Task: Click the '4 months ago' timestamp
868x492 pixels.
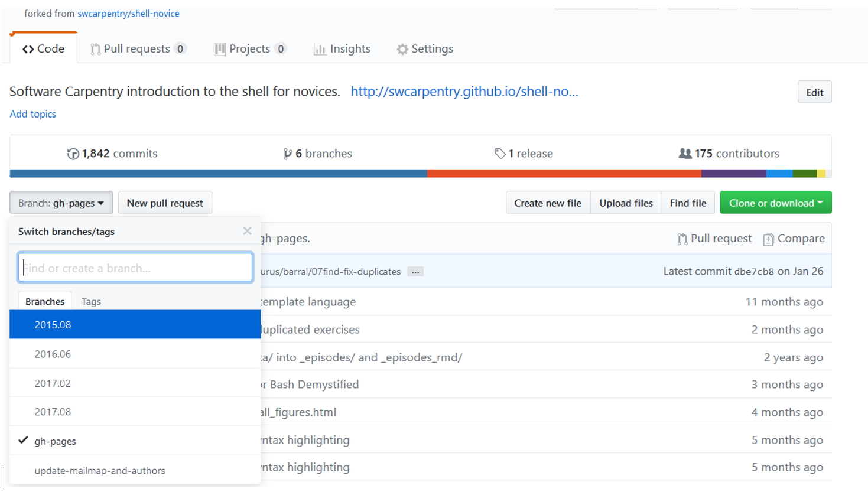Action: (787, 412)
